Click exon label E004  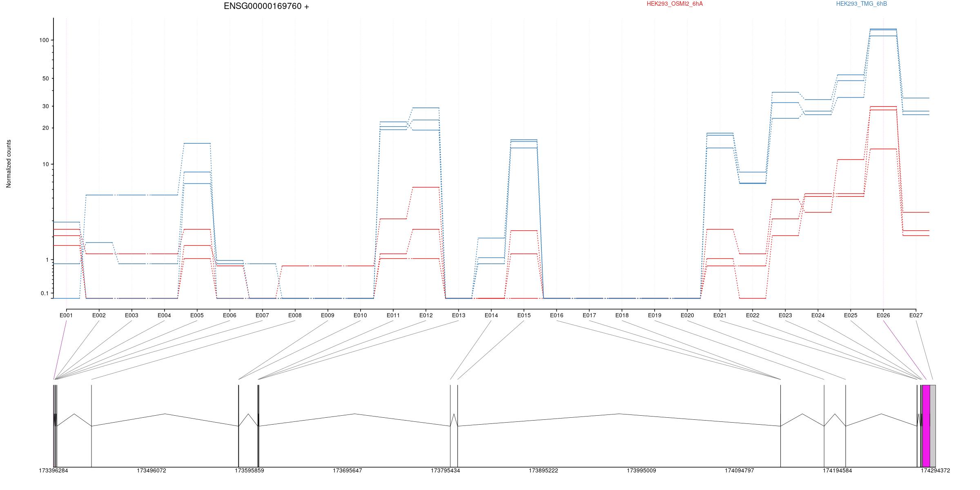coord(164,315)
